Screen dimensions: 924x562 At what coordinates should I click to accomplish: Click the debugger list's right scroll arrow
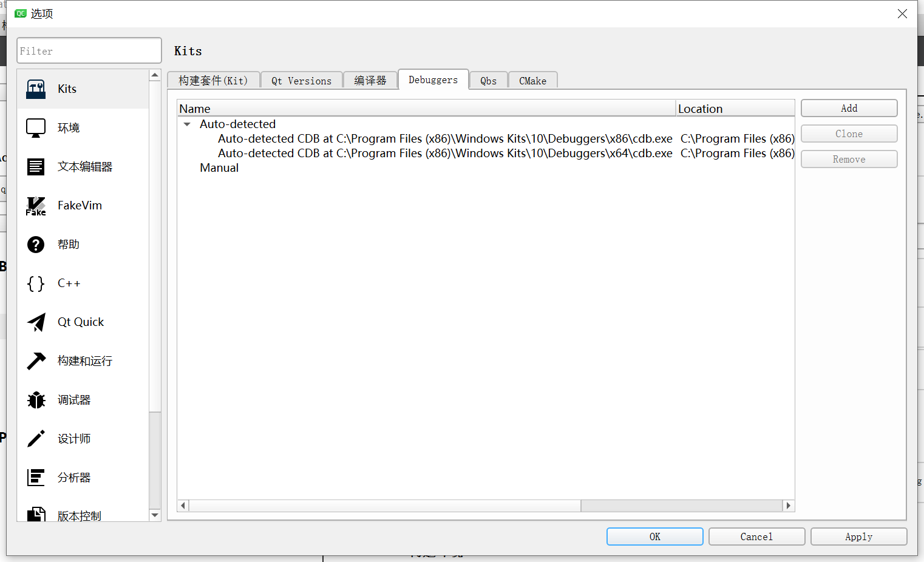788,506
